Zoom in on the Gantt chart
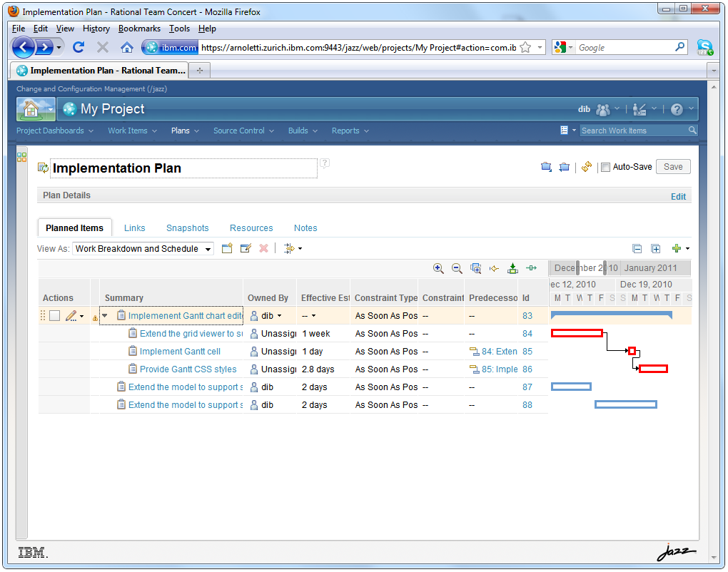 click(x=438, y=268)
